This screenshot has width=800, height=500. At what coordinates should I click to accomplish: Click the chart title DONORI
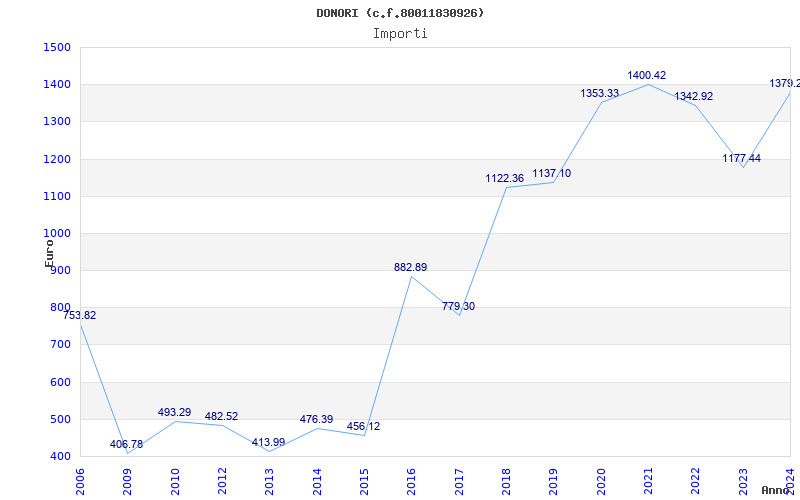pos(400,13)
